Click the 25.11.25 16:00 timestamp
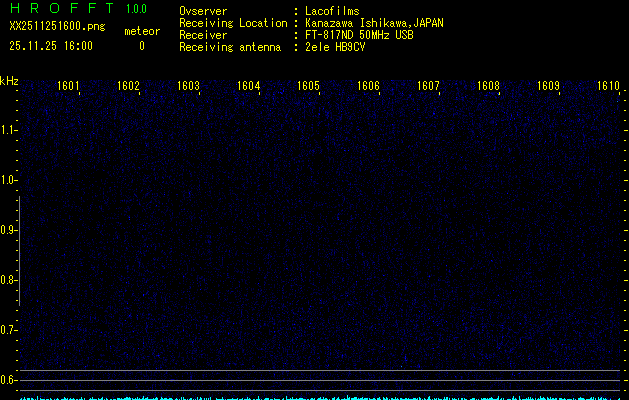The width and height of the screenshot is (629, 400). pyautogui.click(x=50, y=46)
